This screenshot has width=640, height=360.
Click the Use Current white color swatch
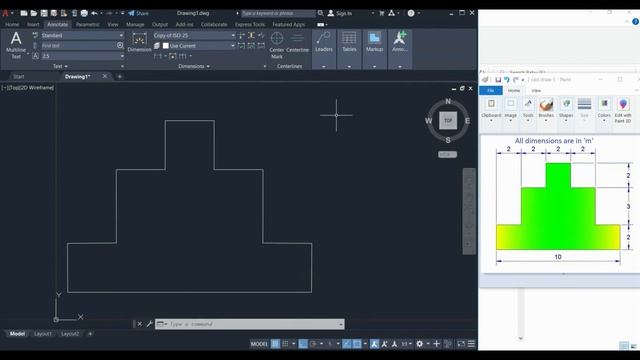point(166,46)
